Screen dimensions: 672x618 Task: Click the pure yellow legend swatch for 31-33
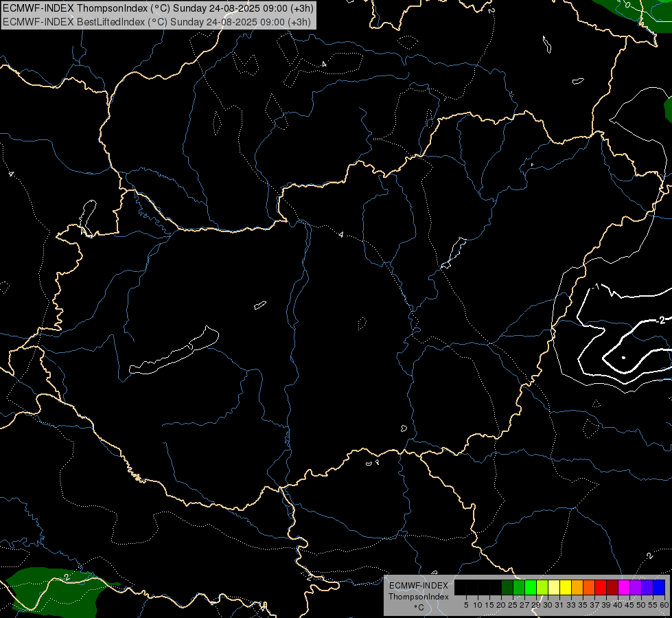point(566,587)
